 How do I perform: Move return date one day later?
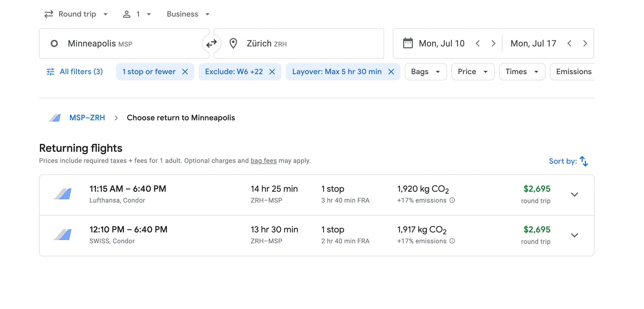pos(585,43)
